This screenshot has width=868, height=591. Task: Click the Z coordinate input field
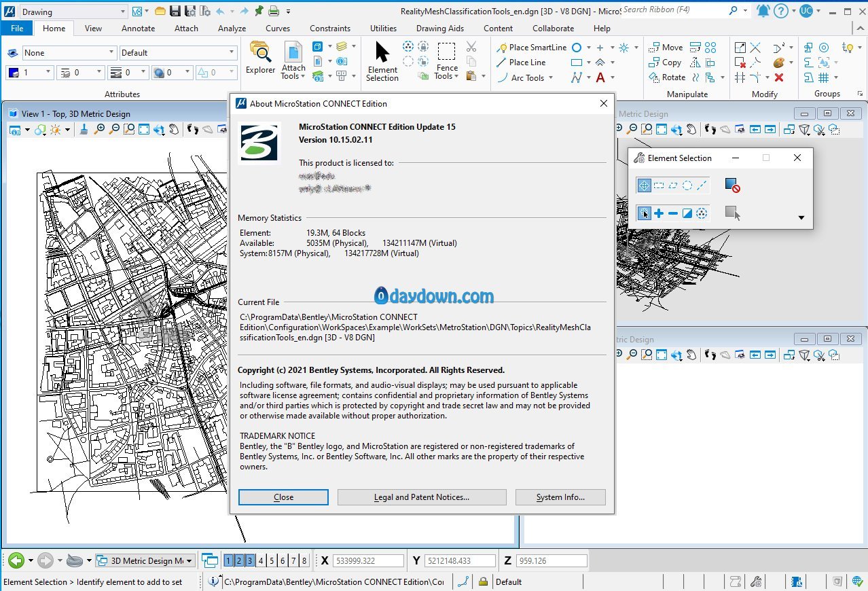tap(551, 561)
